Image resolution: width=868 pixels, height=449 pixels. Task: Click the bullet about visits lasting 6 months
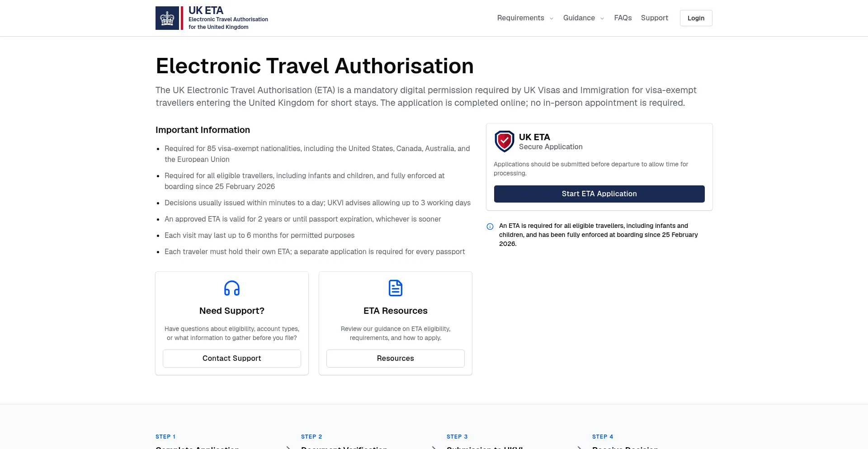(x=259, y=236)
